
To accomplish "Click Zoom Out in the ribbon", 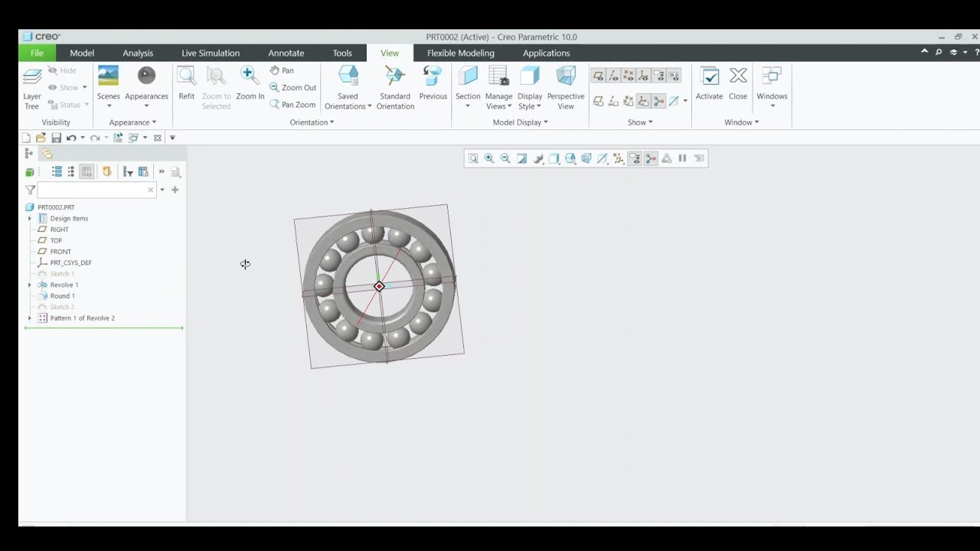I will tap(292, 87).
